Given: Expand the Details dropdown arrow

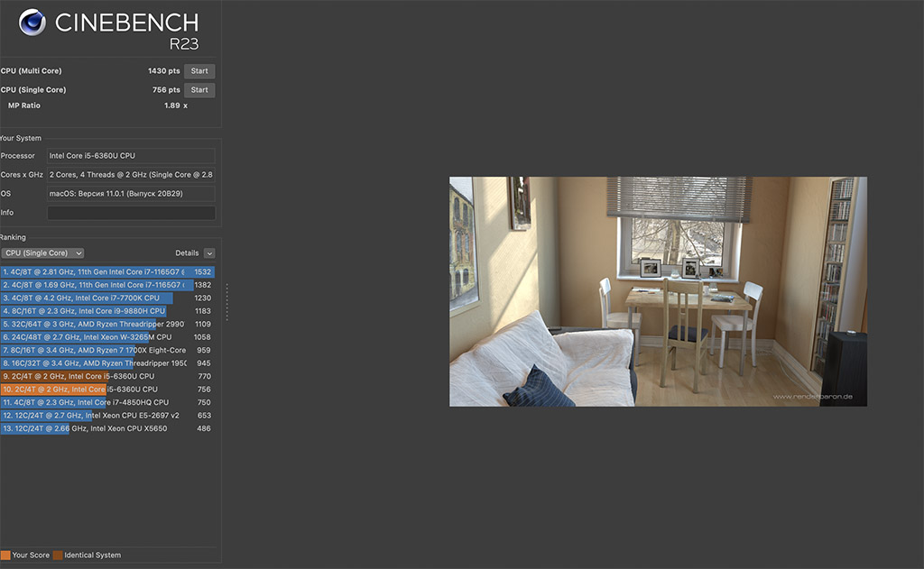Looking at the screenshot, I should [209, 253].
